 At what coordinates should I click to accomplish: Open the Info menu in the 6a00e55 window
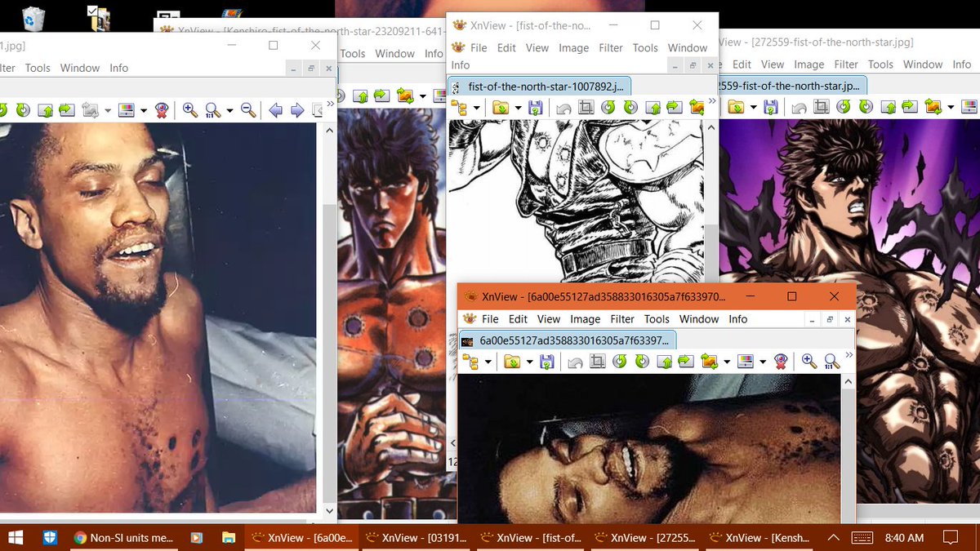(x=737, y=319)
